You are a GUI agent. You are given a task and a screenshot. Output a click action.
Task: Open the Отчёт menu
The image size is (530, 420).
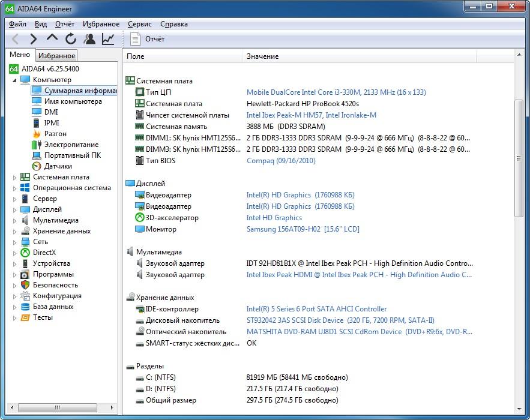pos(65,24)
